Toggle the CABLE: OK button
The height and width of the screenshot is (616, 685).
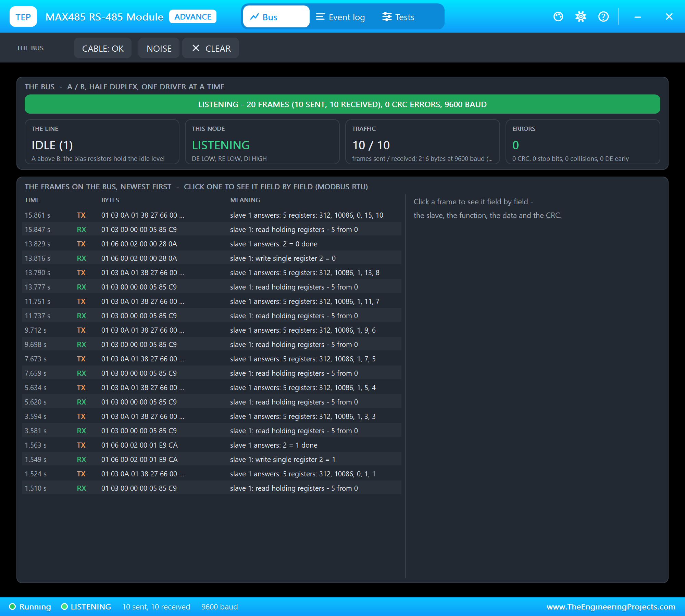[x=103, y=48]
